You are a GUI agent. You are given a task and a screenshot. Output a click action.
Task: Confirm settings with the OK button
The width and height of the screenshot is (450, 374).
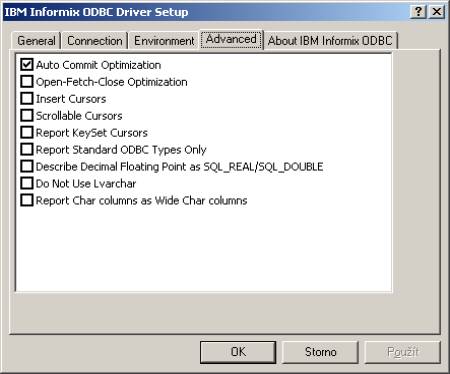(x=238, y=352)
